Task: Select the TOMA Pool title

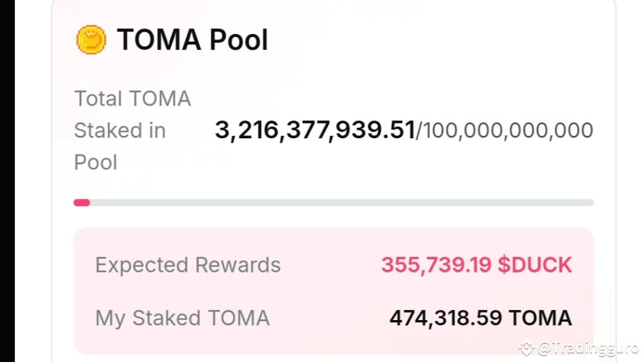Action: pyautogui.click(x=192, y=40)
